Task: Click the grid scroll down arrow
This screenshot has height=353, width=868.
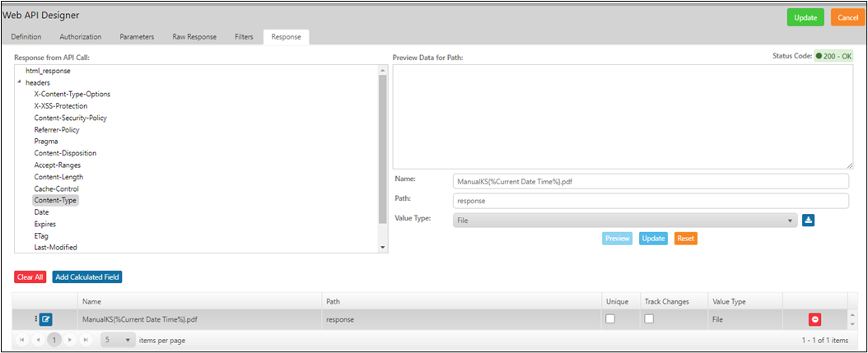Action: pos(852,324)
